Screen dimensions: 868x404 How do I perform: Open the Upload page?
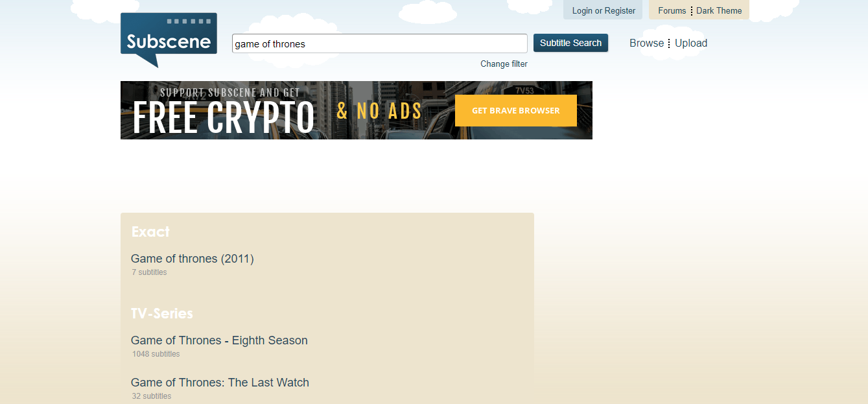coord(691,43)
